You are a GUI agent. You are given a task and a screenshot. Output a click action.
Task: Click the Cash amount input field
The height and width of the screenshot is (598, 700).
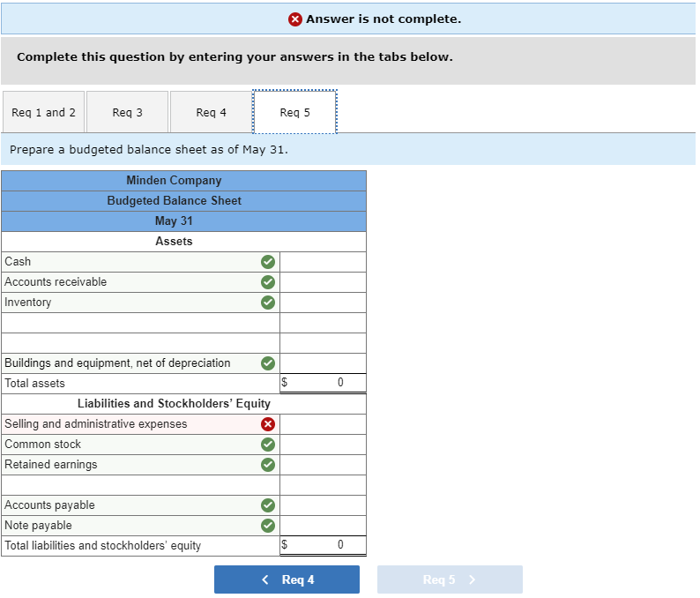pos(323,262)
